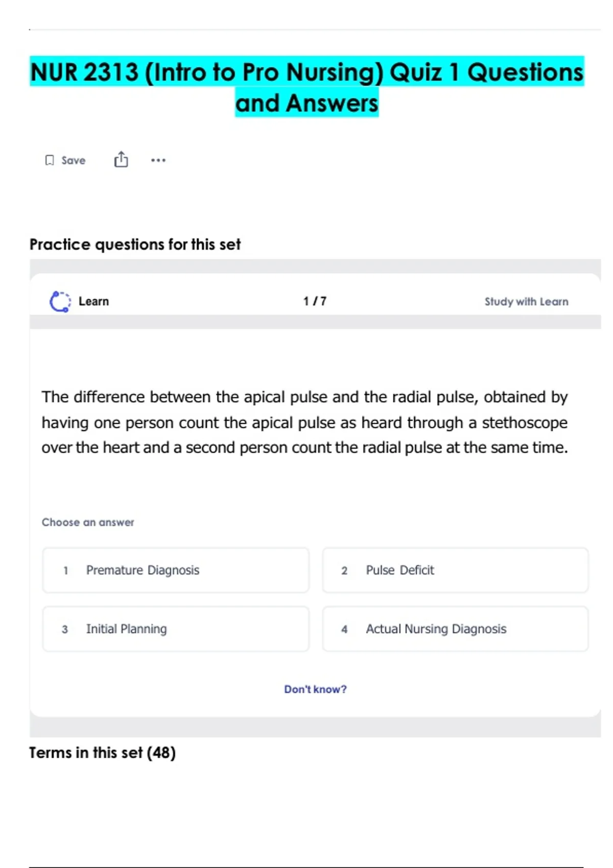The width and height of the screenshot is (613, 868).
Task: Click the Don't know? link
Action: (315, 689)
